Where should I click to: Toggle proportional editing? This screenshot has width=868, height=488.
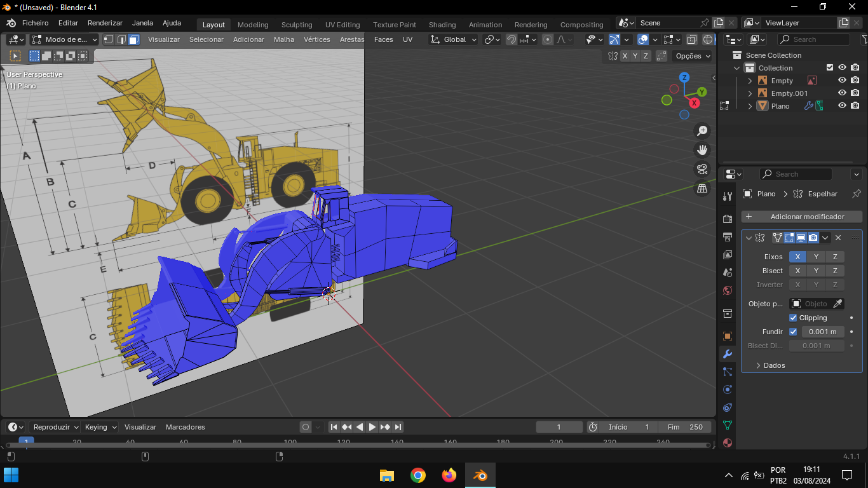(548, 39)
